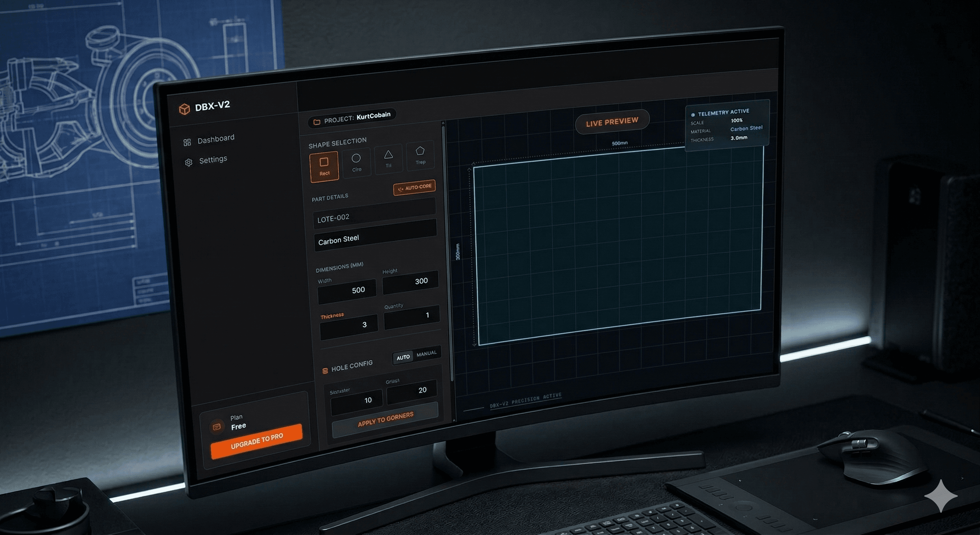This screenshot has height=535, width=980.
Task: Open the Settings menu item
Action: [x=213, y=160]
